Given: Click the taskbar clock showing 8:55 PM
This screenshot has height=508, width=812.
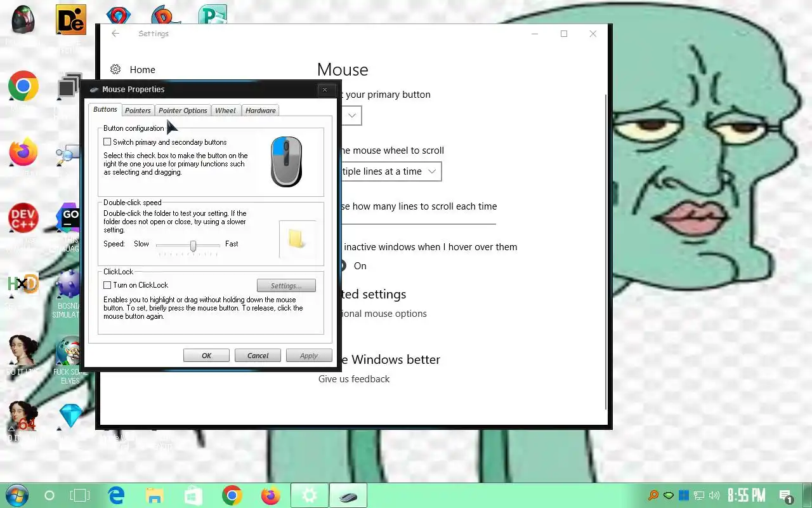Looking at the screenshot, I should pos(746,495).
